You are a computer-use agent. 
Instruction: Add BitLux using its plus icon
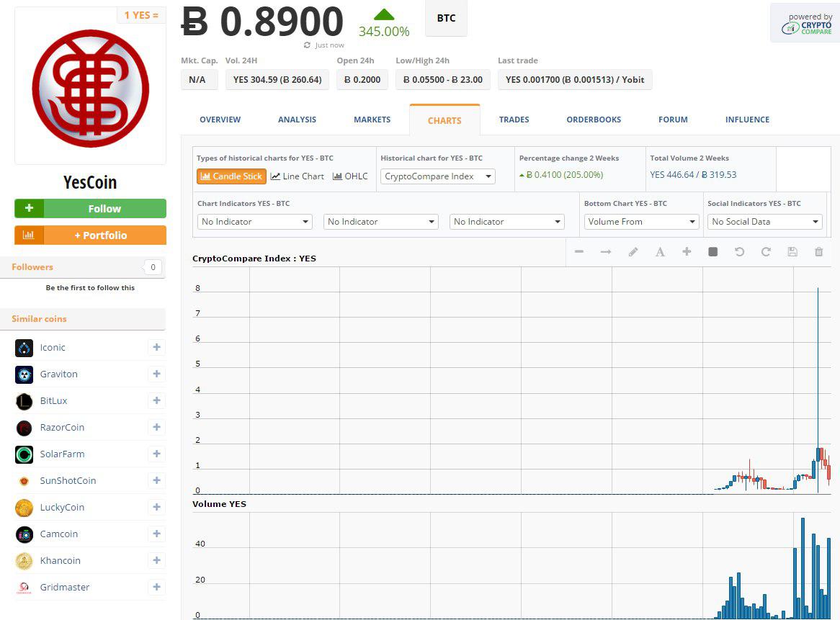[156, 400]
